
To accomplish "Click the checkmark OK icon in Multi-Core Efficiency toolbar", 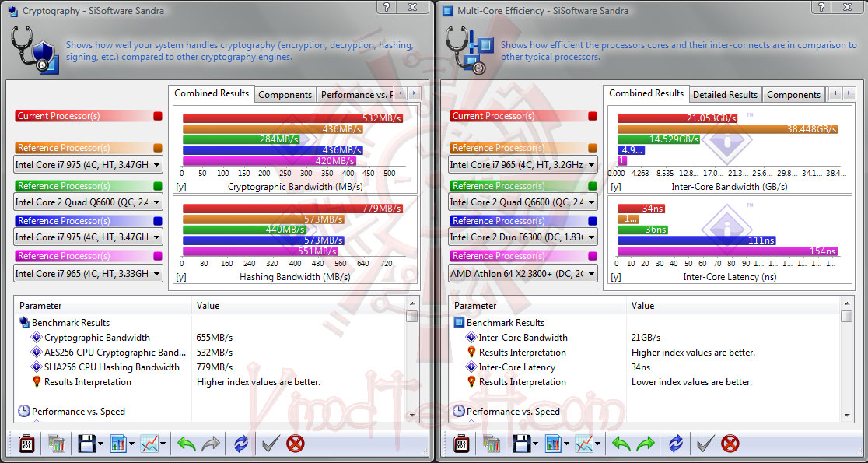I will (705, 444).
